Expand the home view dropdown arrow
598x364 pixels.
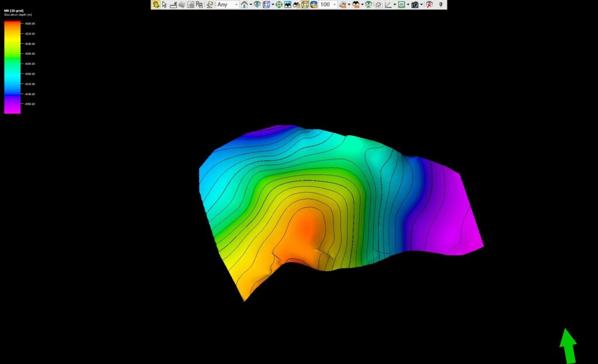251,5
